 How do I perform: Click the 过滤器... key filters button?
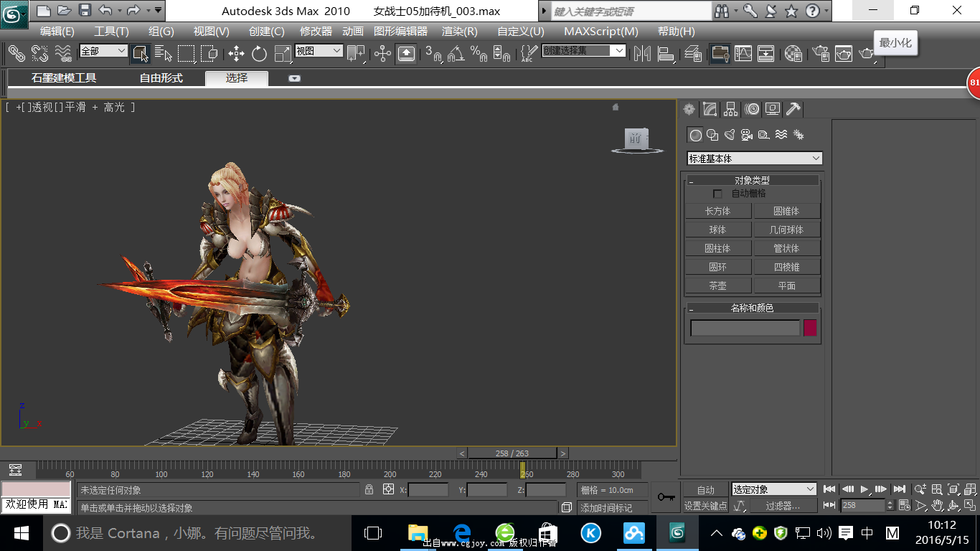click(783, 506)
